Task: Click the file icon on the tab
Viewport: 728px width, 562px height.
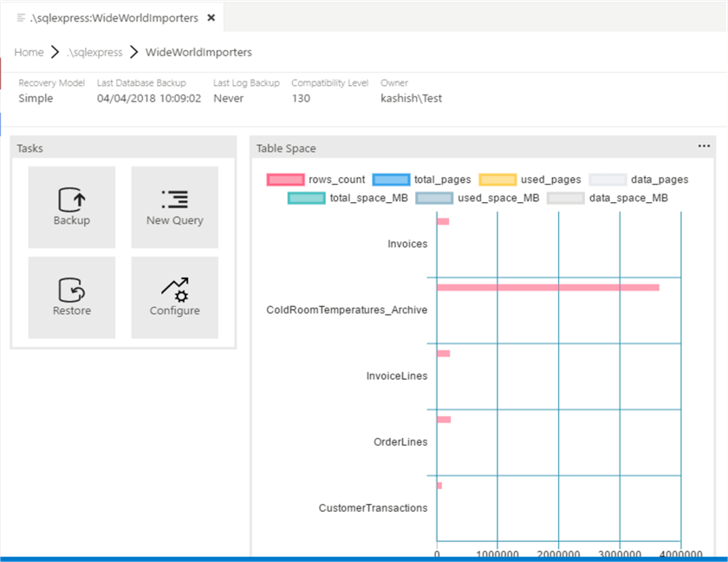Action: point(21,17)
